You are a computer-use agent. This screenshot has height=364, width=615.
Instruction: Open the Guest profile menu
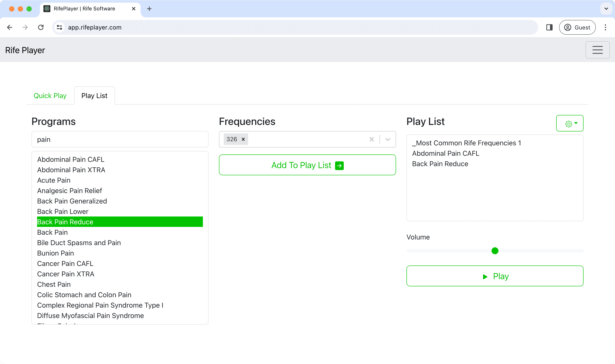pyautogui.click(x=577, y=27)
